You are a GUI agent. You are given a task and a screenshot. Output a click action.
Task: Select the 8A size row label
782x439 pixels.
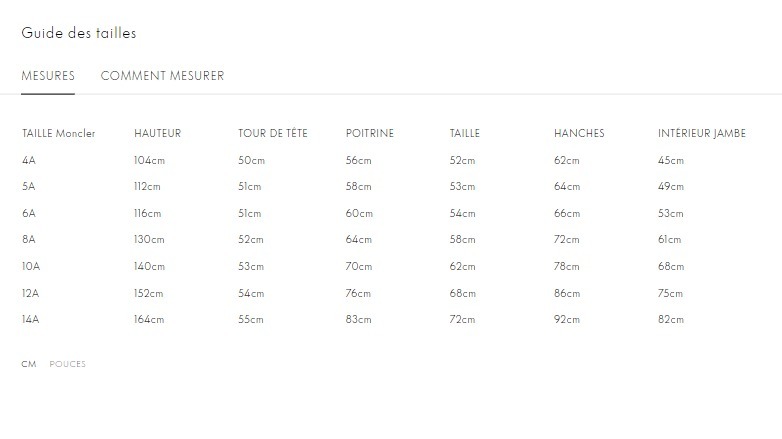[x=29, y=240]
